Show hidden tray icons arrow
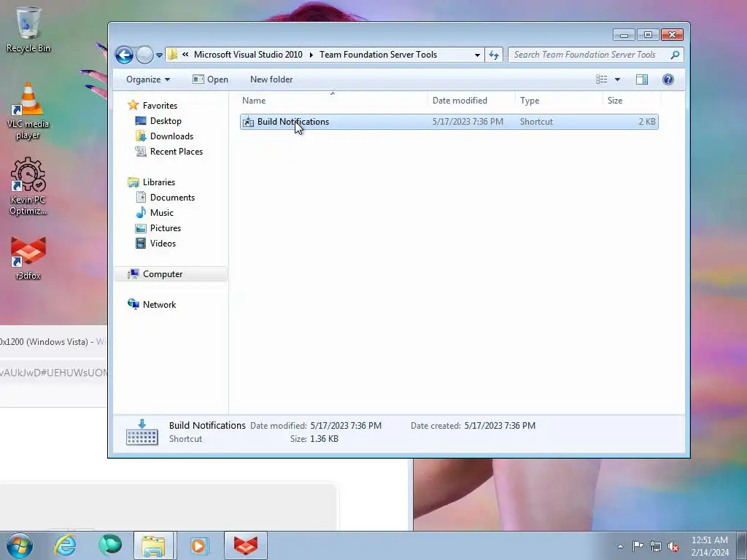747x560 pixels. coord(620,546)
